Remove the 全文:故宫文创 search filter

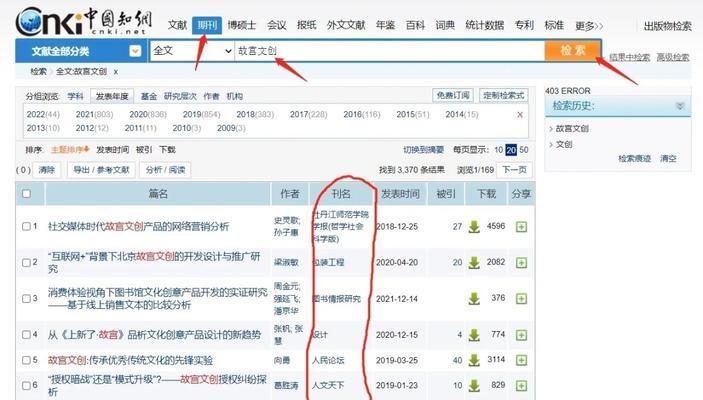[x=116, y=72]
